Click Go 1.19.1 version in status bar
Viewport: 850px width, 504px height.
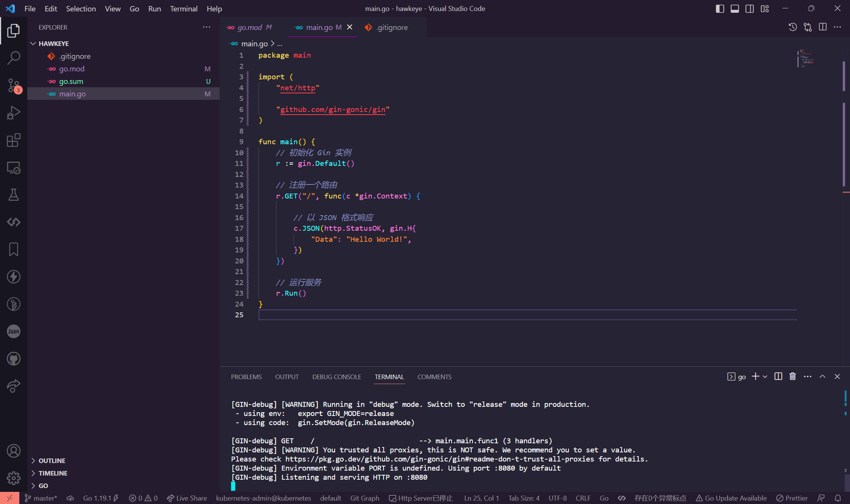pyautogui.click(x=101, y=498)
